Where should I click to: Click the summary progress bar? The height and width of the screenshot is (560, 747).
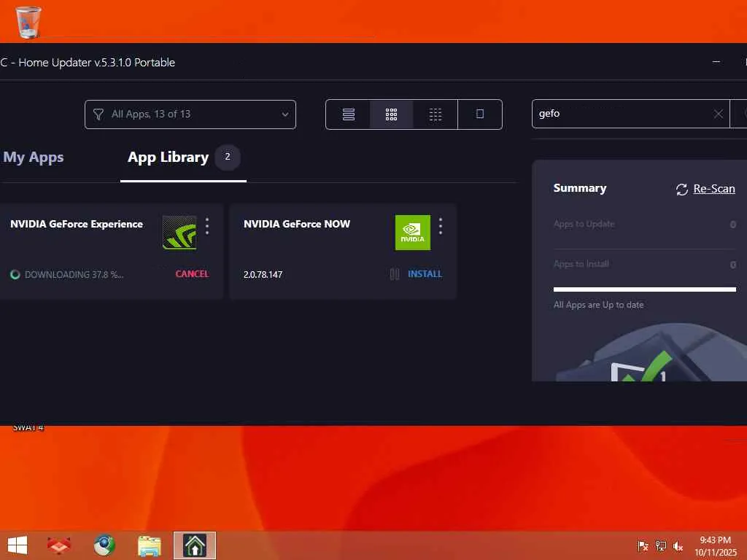(645, 289)
